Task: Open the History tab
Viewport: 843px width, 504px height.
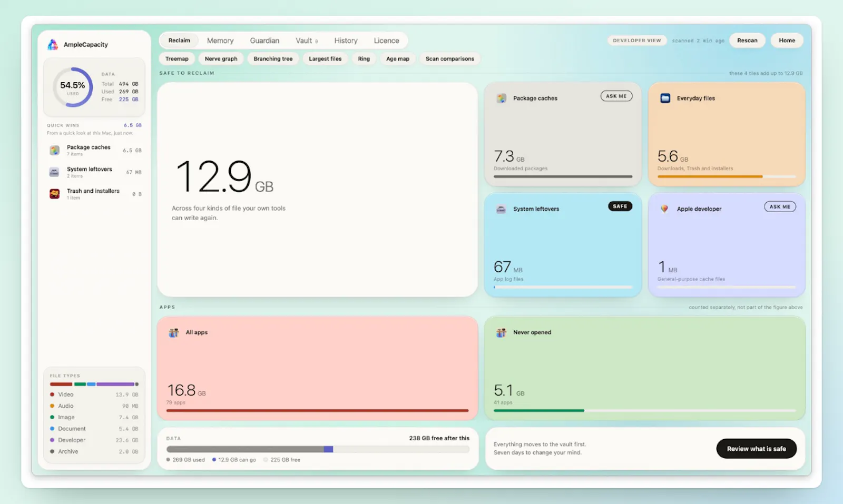Action: pos(346,41)
